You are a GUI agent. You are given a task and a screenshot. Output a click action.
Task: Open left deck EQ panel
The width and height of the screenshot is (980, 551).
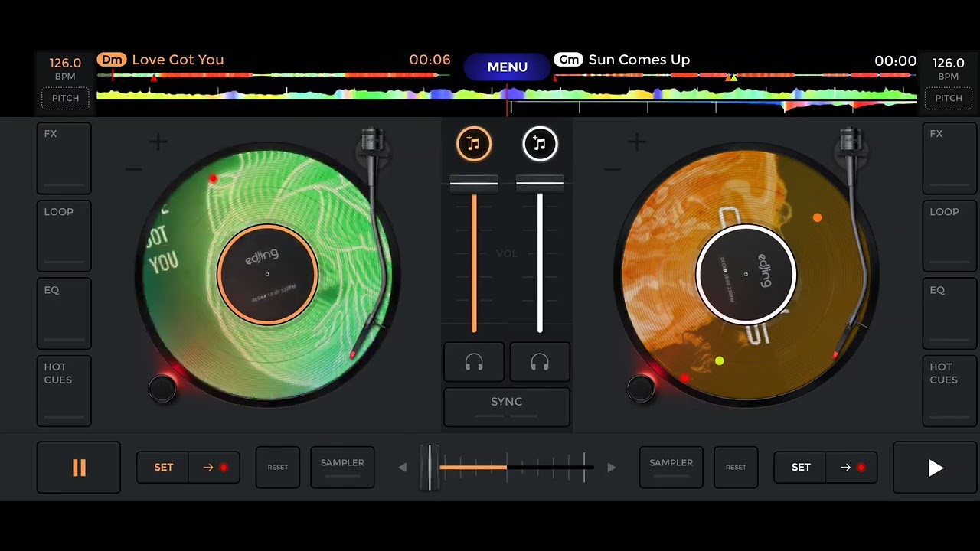click(64, 314)
